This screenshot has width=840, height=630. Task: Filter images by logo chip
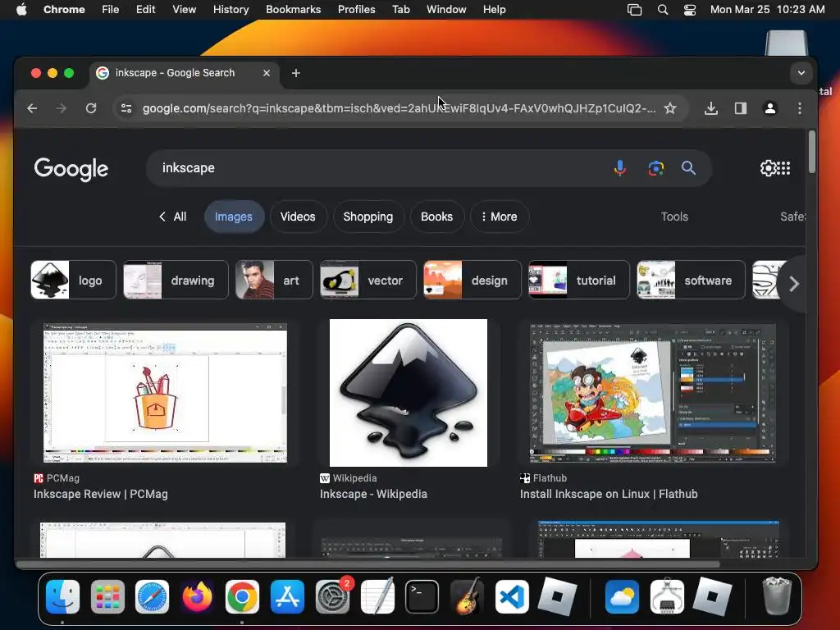tap(73, 280)
